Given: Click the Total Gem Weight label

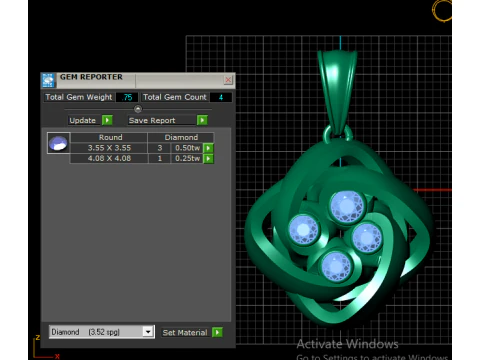Looking at the screenshot, I should point(79,97).
